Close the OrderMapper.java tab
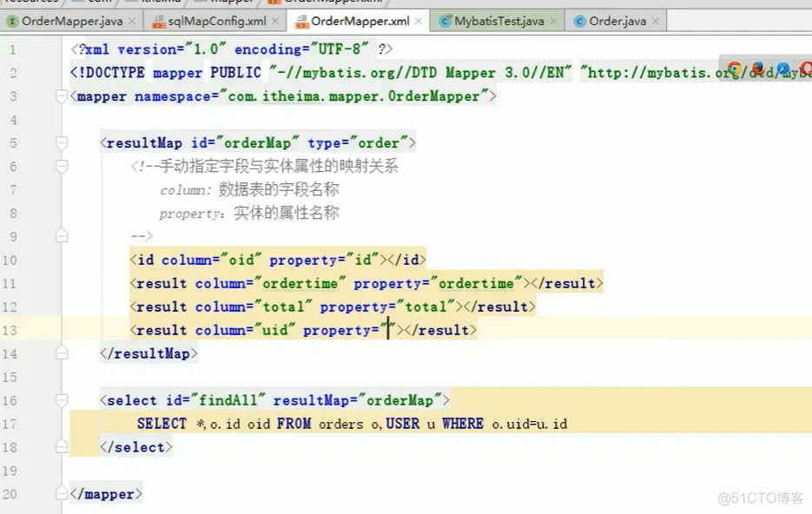 132,21
